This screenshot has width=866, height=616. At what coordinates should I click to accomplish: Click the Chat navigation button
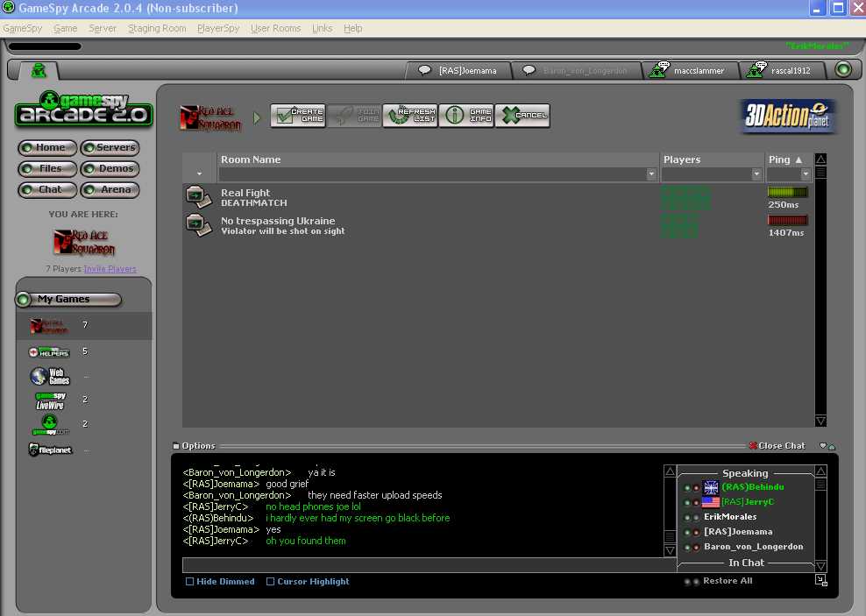pos(47,190)
